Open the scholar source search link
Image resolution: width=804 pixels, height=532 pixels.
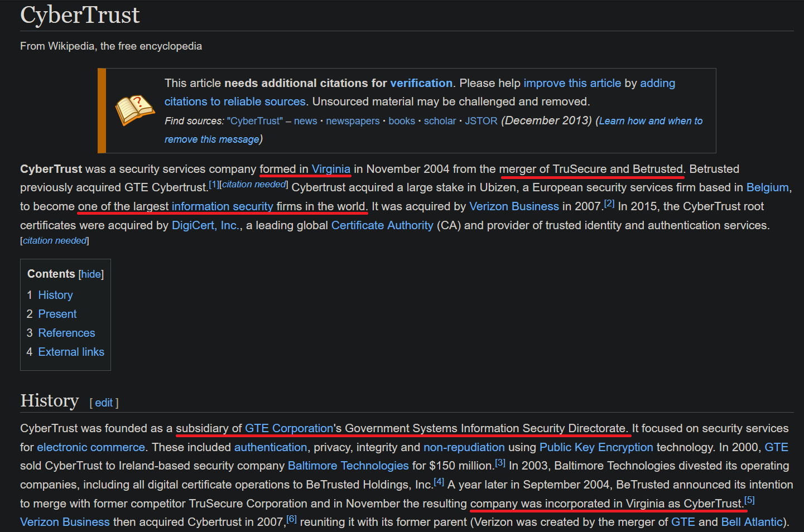click(440, 121)
